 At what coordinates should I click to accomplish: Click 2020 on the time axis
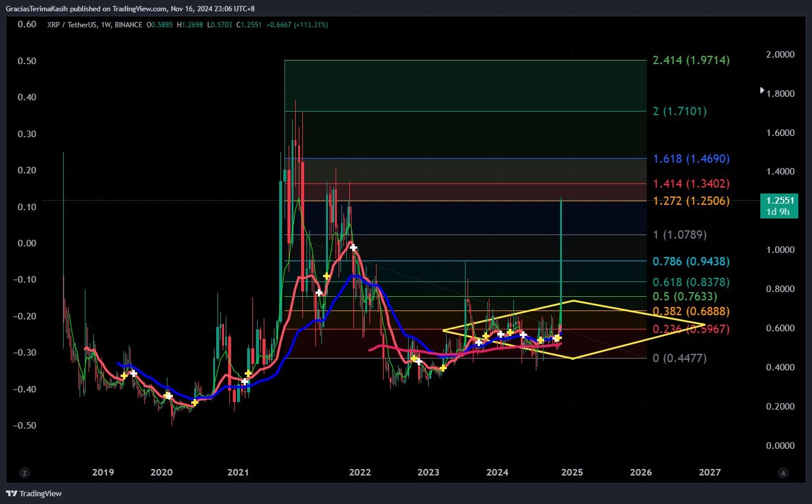pyautogui.click(x=162, y=473)
